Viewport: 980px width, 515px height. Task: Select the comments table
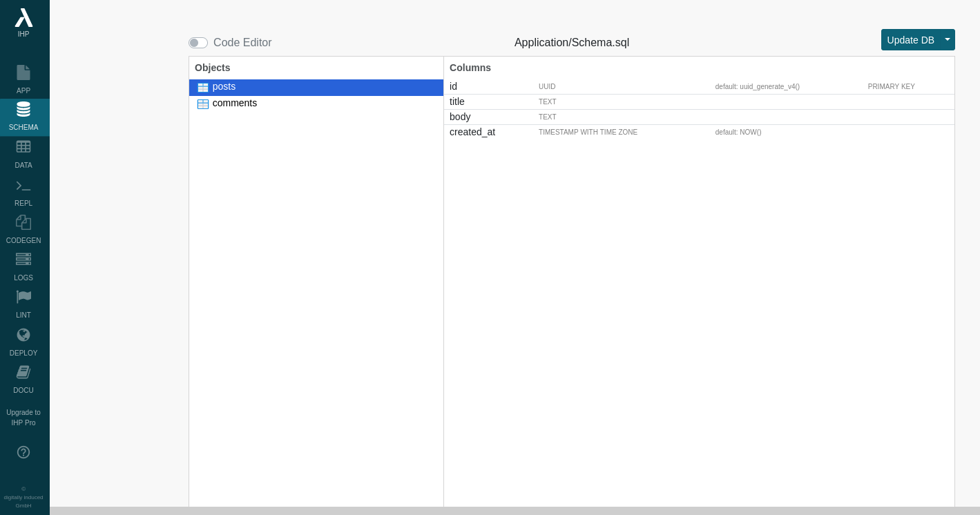(235, 104)
